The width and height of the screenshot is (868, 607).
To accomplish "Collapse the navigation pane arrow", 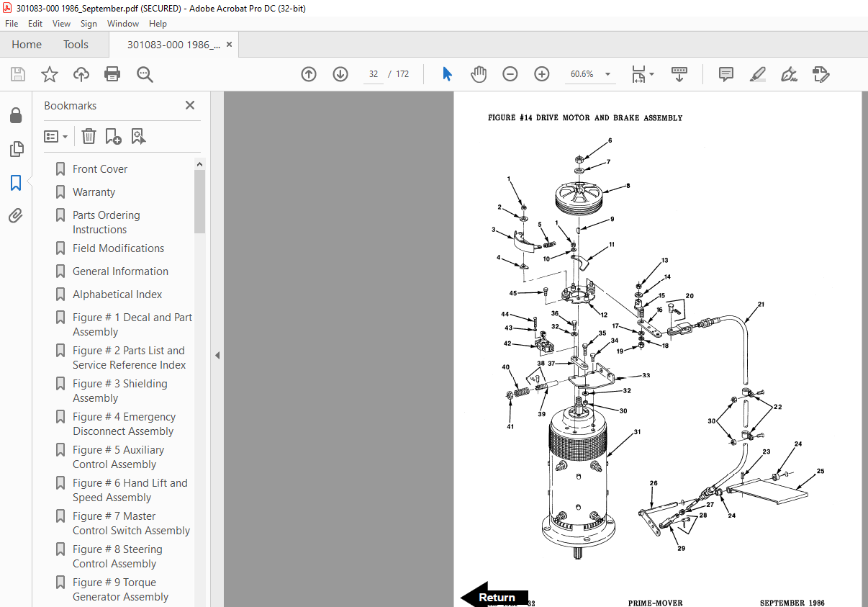I will pos(217,355).
